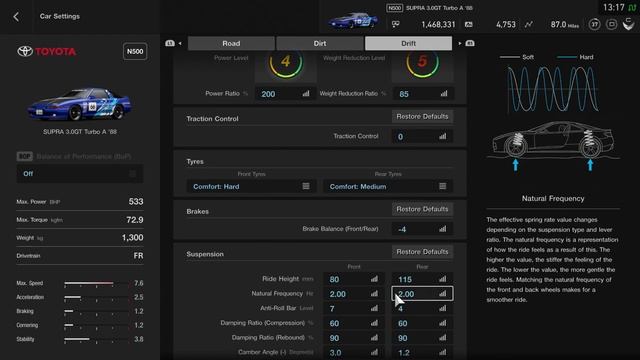The height and width of the screenshot is (360, 640).
Task: Select front Anti-Roll Bar value 7
Action: pyautogui.click(x=353, y=309)
